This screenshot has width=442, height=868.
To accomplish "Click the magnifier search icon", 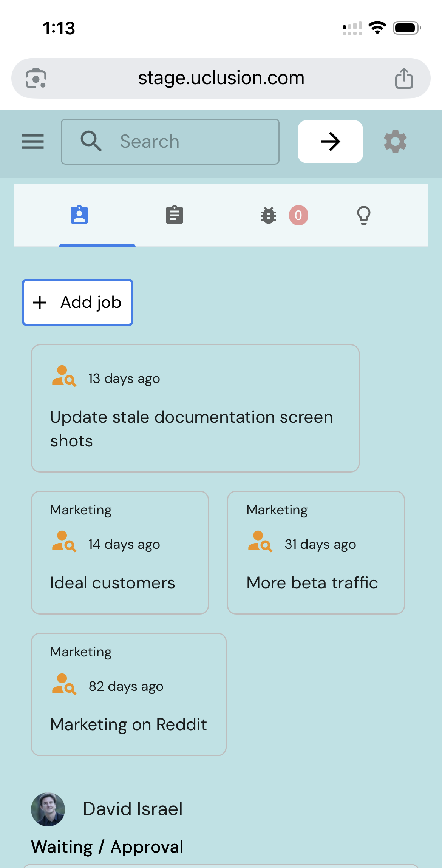I will click(91, 142).
